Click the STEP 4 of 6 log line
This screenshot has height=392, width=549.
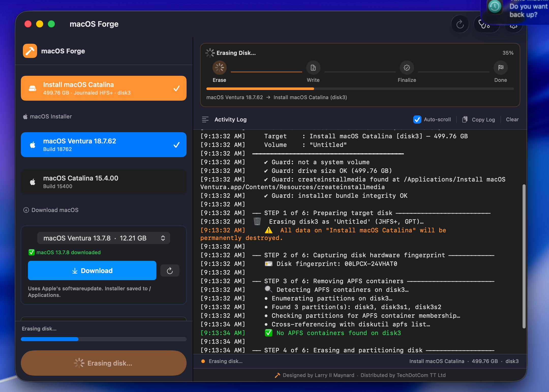347,350
